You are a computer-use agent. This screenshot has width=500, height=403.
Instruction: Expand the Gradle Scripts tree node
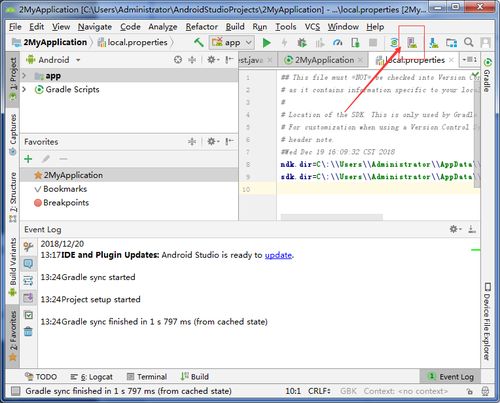(24, 89)
